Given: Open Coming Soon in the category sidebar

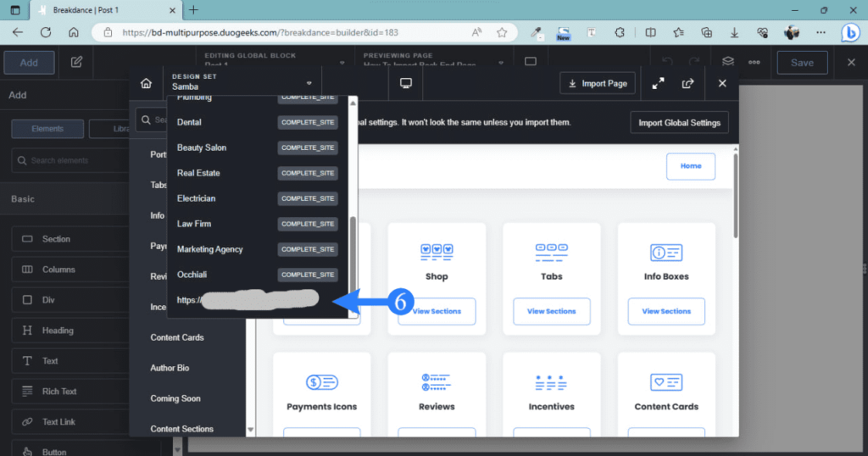Looking at the screenshot, I should 175,398.
